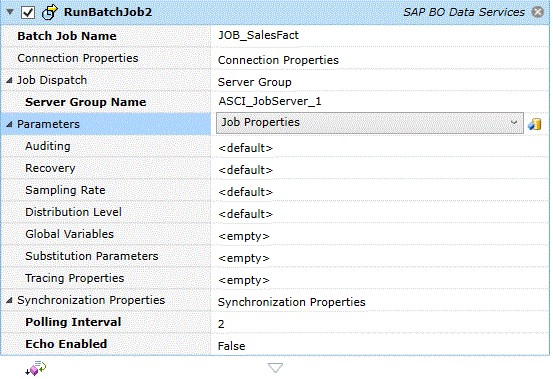This screenshot has width=553, height=379.
Task: Remove the RunBatchJob2 activity using the close icon
Action: pyautogui.click(x=538, y=12)
